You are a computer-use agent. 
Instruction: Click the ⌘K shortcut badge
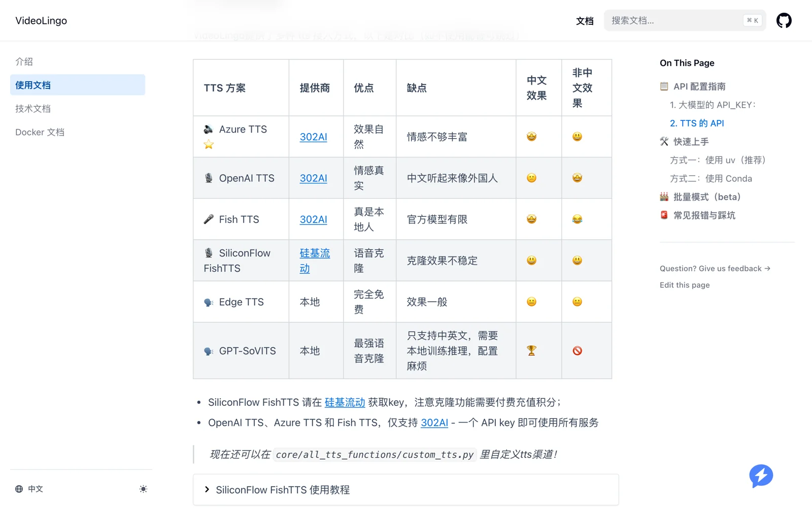coord(753,20)
